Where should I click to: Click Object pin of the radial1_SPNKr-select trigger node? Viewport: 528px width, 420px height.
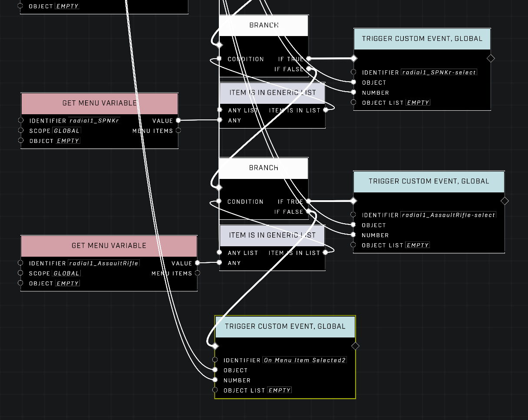[x=353, y=82]
